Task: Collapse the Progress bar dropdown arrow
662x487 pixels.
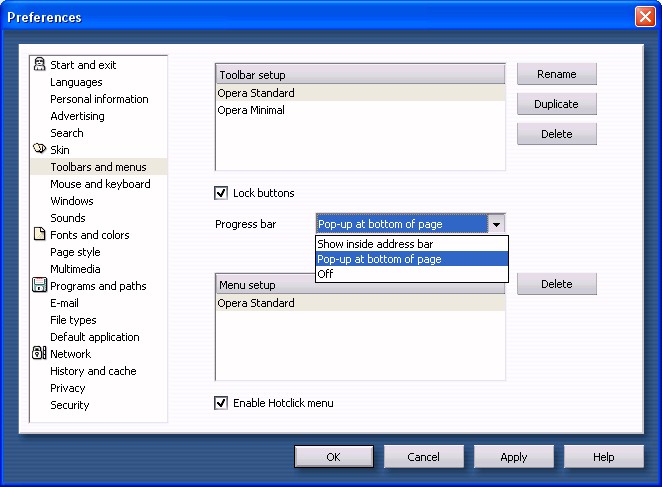Action: [496, 224]
